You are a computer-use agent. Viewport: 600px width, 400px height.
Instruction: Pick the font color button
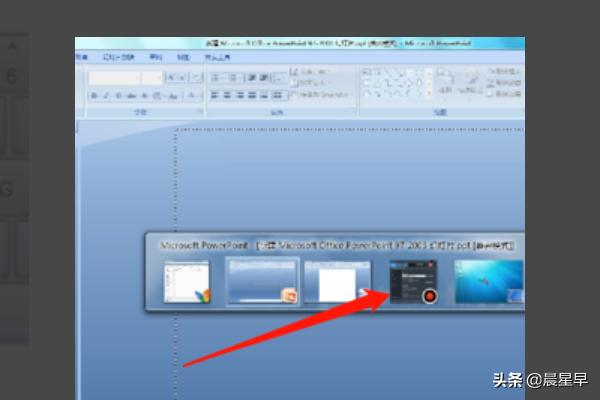(192, 95)
